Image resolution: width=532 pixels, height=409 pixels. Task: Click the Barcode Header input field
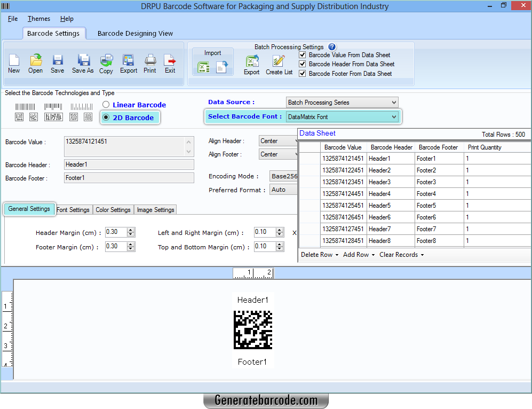(x=129, y=164)
